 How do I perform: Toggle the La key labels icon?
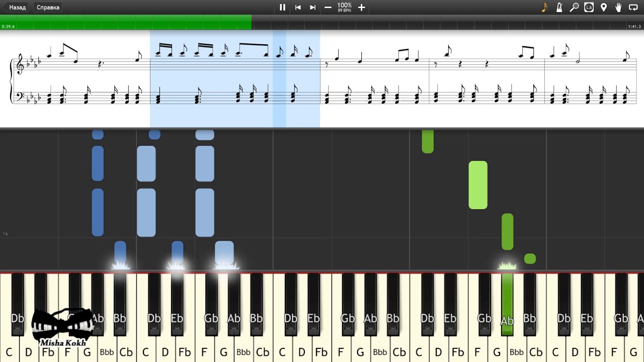pos(589,8)
